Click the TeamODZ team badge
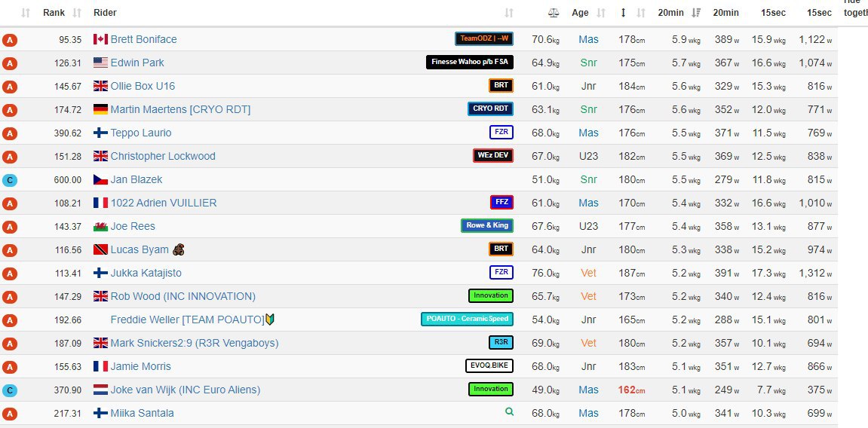The height and width of the screenshot is (428, 868). 484,38
